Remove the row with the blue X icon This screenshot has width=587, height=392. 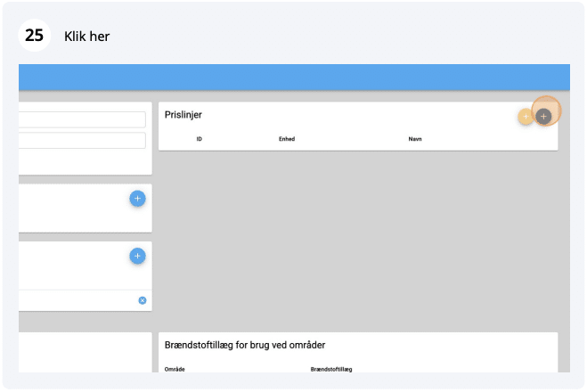coord(142,300)
